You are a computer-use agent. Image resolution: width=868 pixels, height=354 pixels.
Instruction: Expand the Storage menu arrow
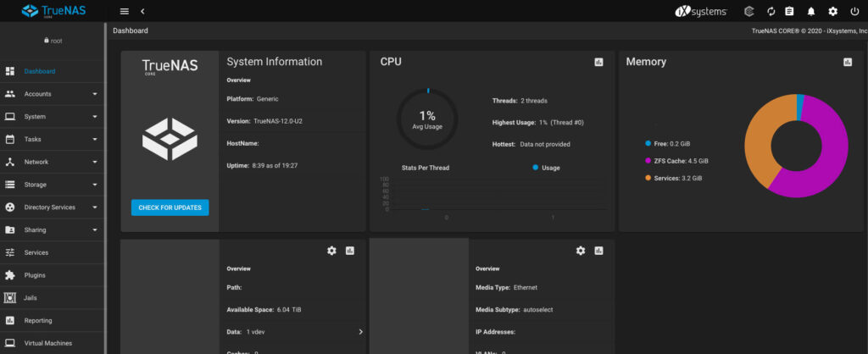pos(95,185)
